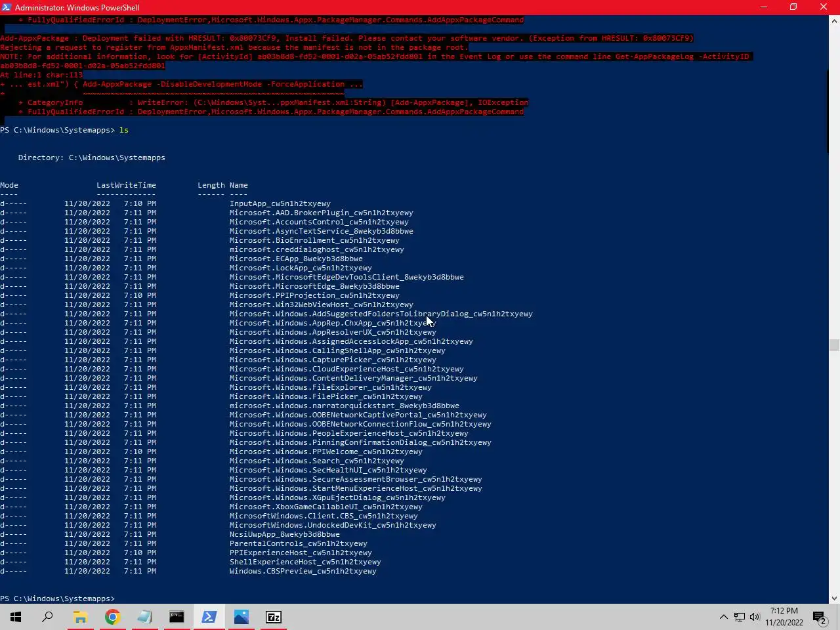Switch to Command Prompt window in taskbar
The width and height of the screenshot is (840, 630).
[x=177, y=617]
